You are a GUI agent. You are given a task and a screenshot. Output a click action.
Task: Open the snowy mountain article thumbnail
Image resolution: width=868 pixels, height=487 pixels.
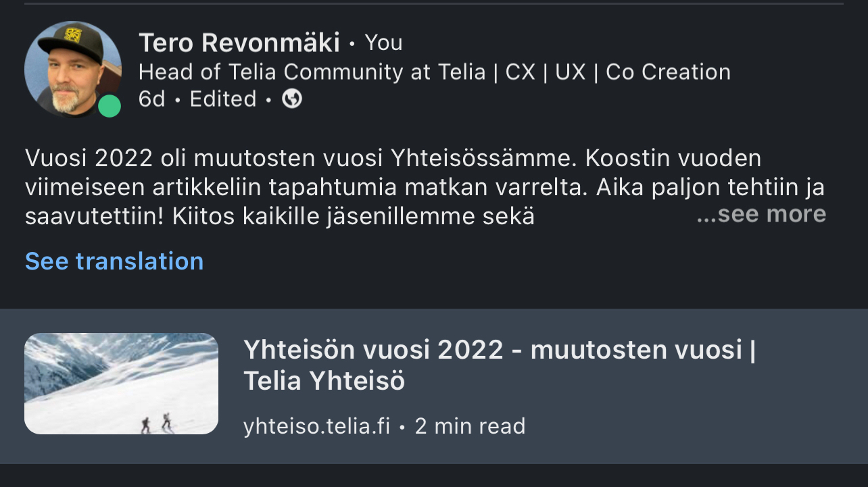[x=122, y=384]
